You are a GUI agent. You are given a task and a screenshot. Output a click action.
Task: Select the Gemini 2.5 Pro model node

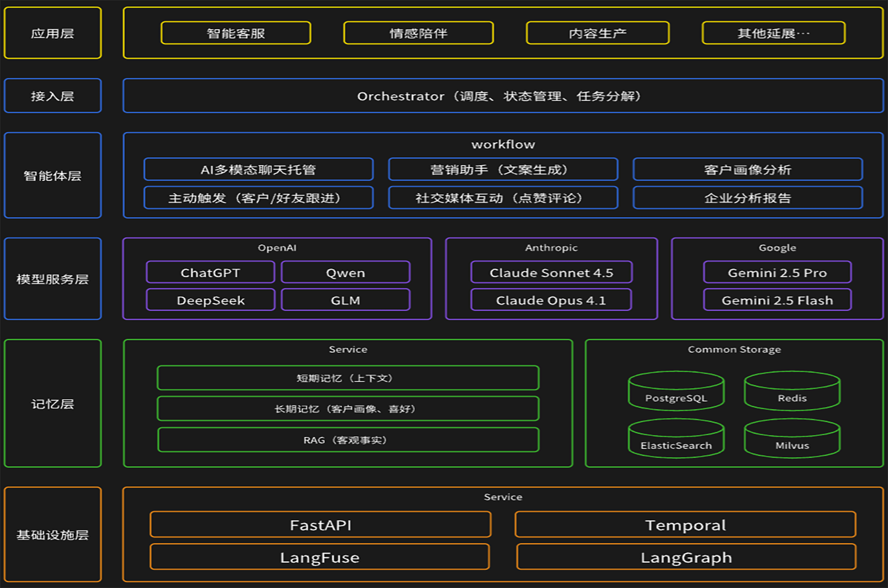[x=777, y=272]
